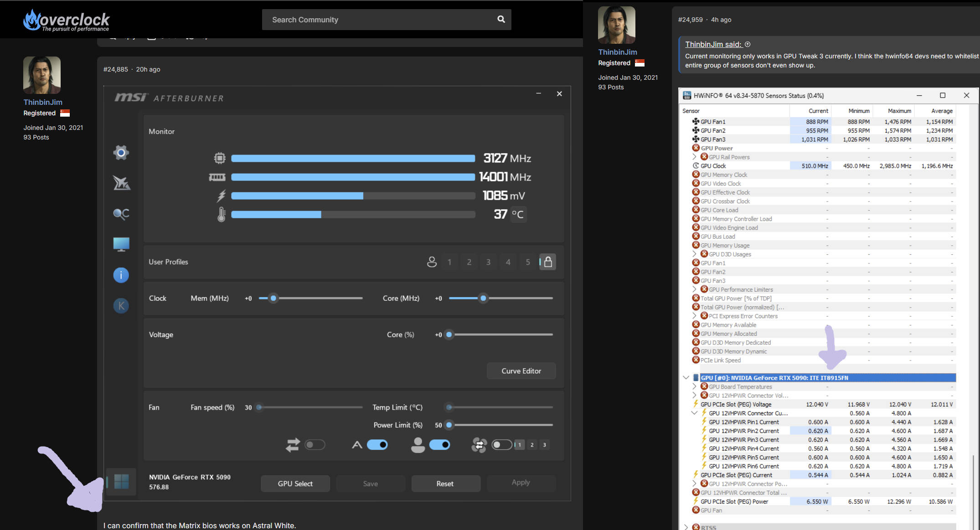Collapse the GPU 12VHPWR Connector Current group
Image resolution: width=980 pixels, height=530 pixels.
pyautogui.click(x=694, y=413)
